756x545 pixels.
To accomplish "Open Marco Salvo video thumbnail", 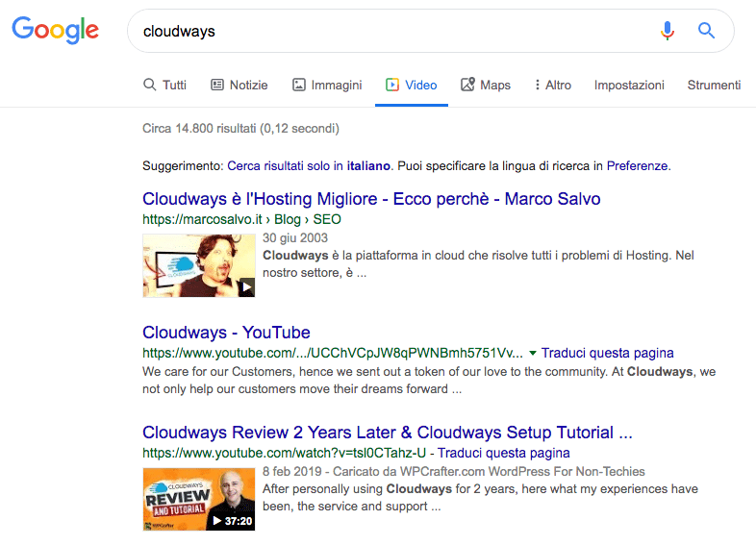I will pos(199,265).
